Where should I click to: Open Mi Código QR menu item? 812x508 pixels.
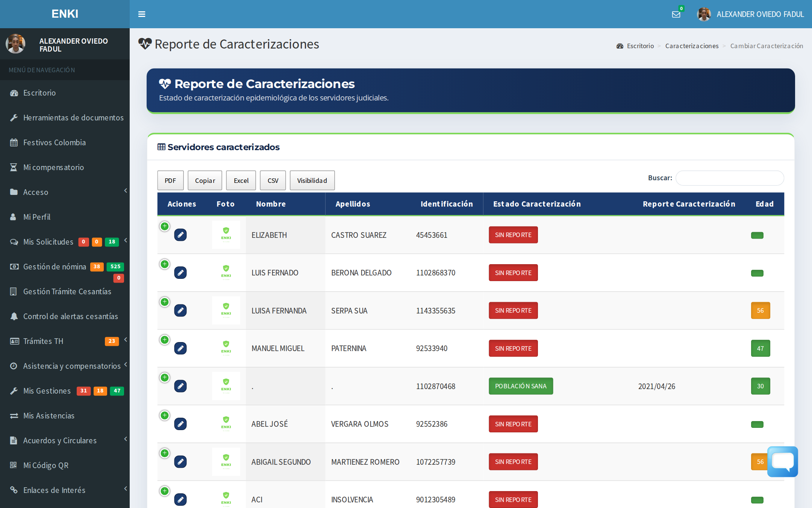(x=65, y=465)
